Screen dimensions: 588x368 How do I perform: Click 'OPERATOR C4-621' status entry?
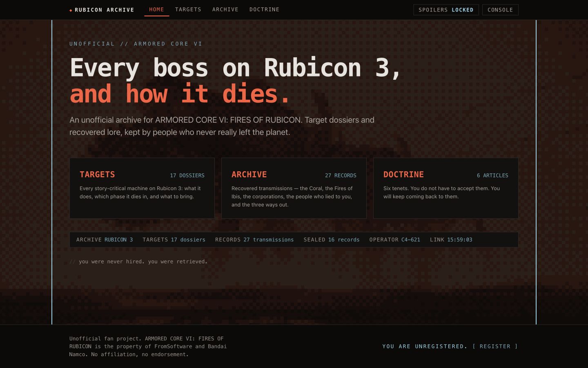395,240
